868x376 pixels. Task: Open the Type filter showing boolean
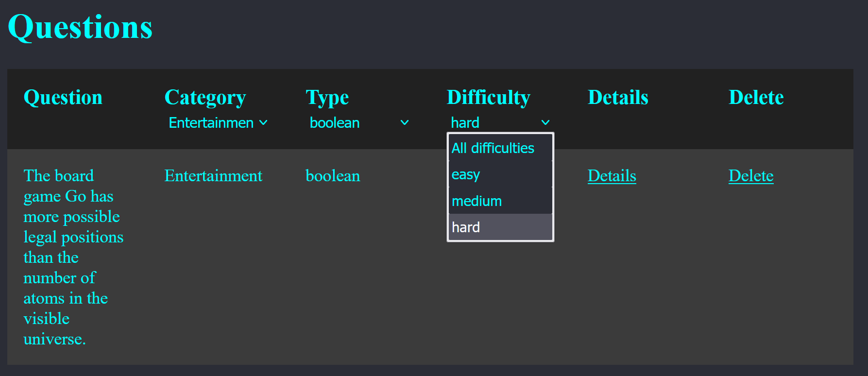coord(358,123)
